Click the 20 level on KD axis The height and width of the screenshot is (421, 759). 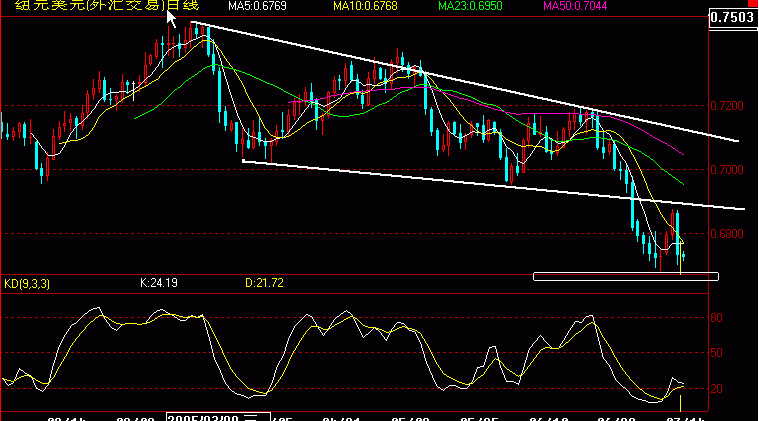716,389
